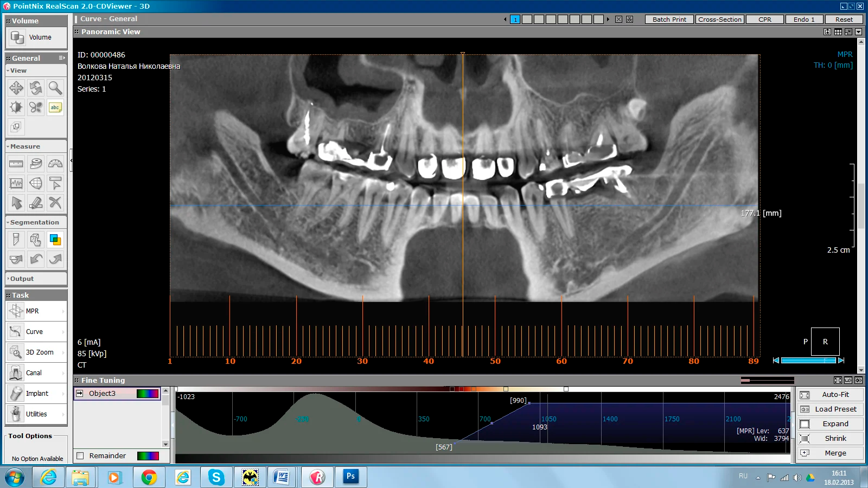Select layout slot 1 in top bar
This screenshot has width=868, height=488.
coord(515,20)
